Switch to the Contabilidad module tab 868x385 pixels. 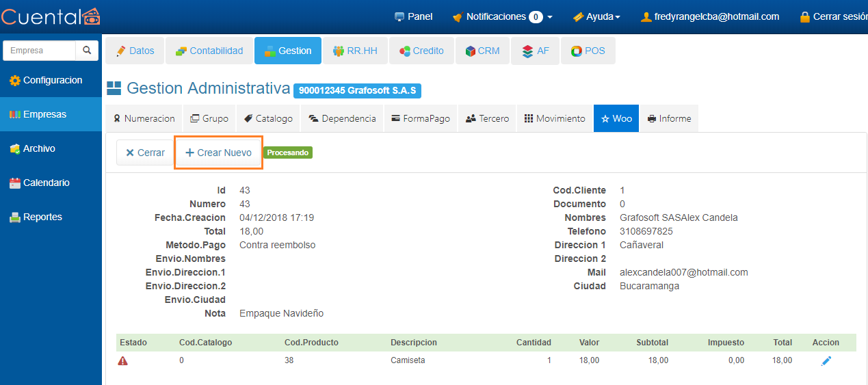pyautogui.click(x=209, y=51)
